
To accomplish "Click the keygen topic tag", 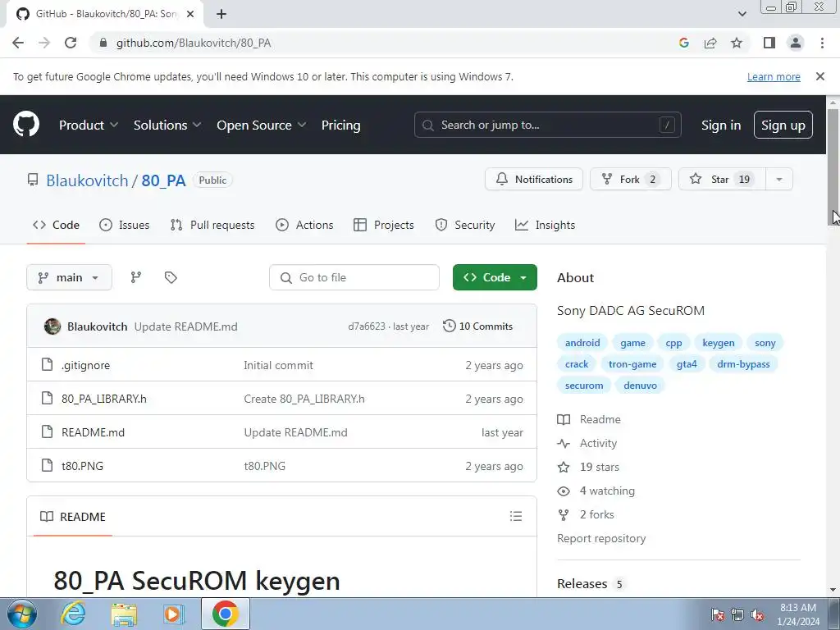I will pyautogui.click(x=719, y=342).
